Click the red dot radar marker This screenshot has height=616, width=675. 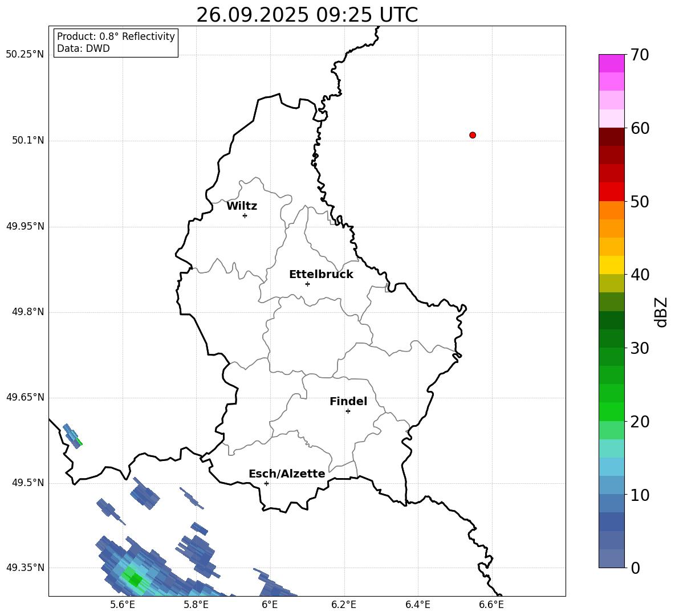tap(473, 135)
